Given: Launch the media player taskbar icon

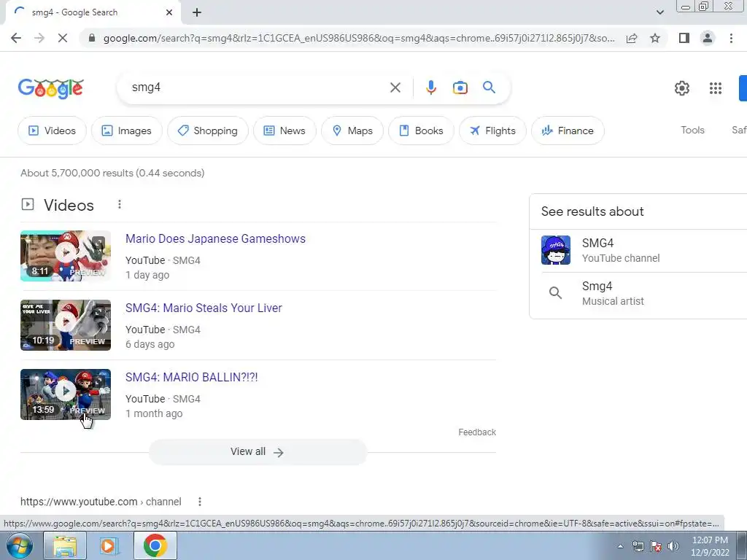Looking at the screenshot, I should coord(108,545).
